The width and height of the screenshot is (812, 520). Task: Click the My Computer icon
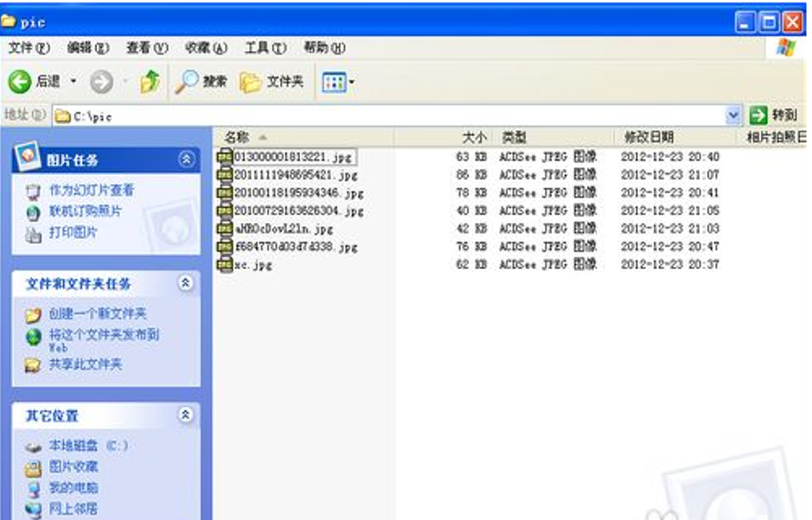(x=33, y=490)
